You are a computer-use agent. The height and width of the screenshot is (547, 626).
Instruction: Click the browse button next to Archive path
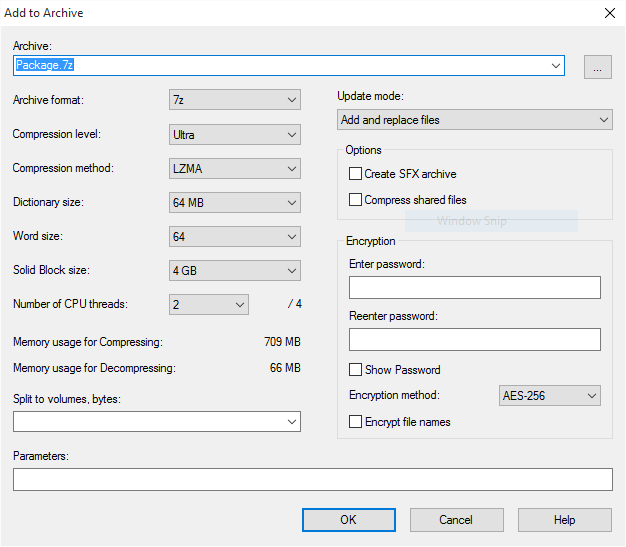point(597,67)
